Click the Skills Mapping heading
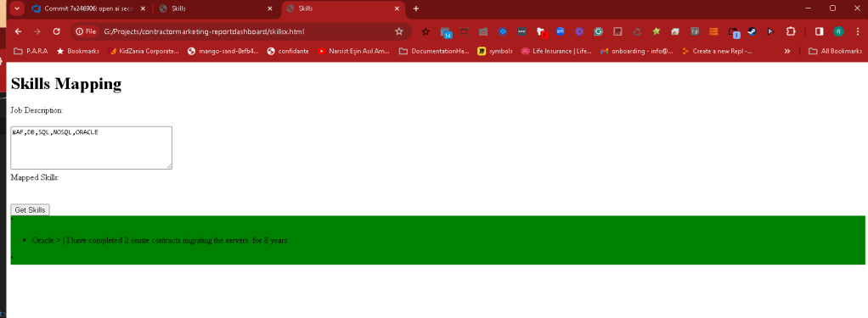Image resolution: width=868 pixels, height=318 pixels. pos(66,84)
